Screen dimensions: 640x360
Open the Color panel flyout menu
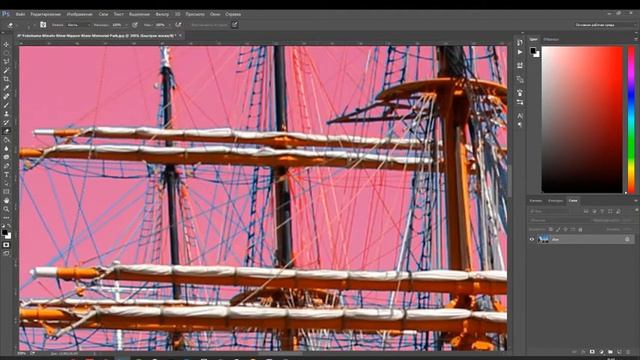pyautogui.click(x=636, y=39)
